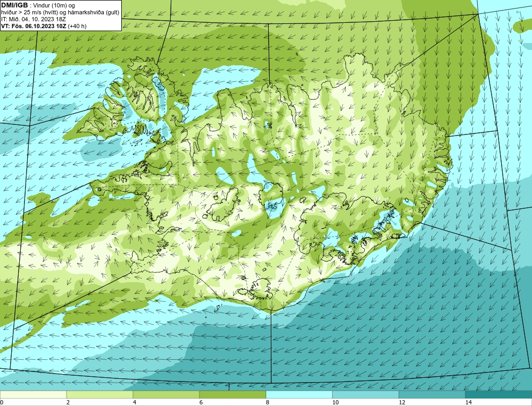Click the legend value label 6
This screenshot has width=532, height=406.
click(201, 402)
